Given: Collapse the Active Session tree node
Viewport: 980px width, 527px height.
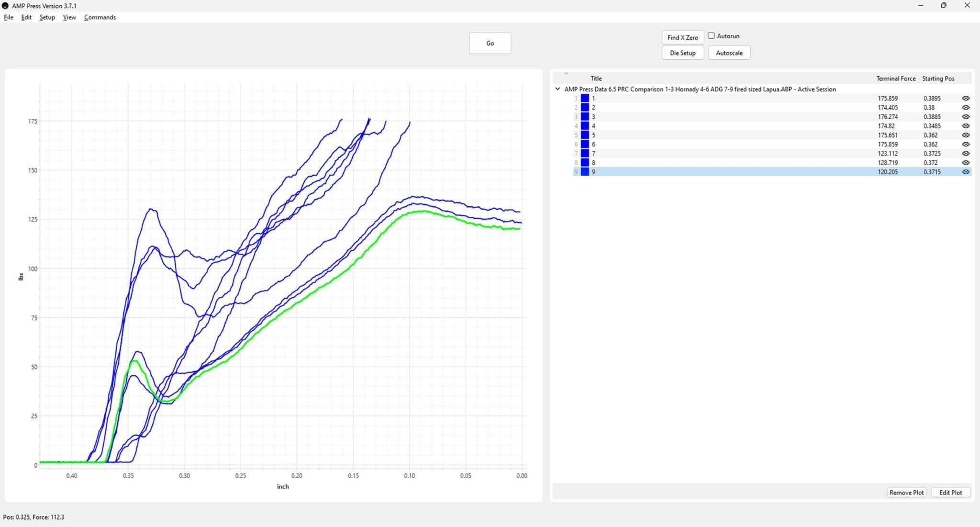Looking at the screenshot, I should pos(557,89).
